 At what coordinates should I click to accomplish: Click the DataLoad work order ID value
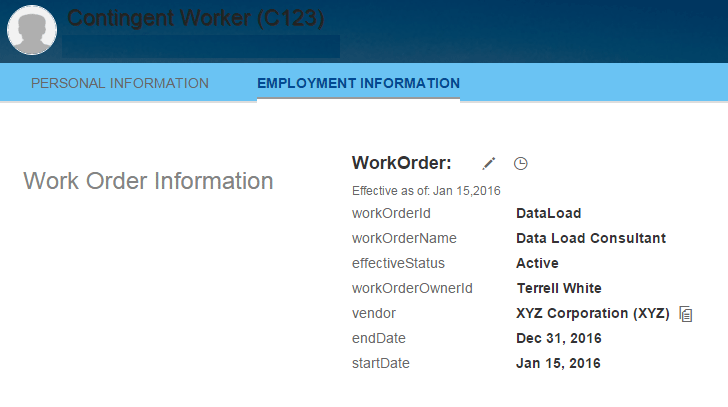(548, 213)
